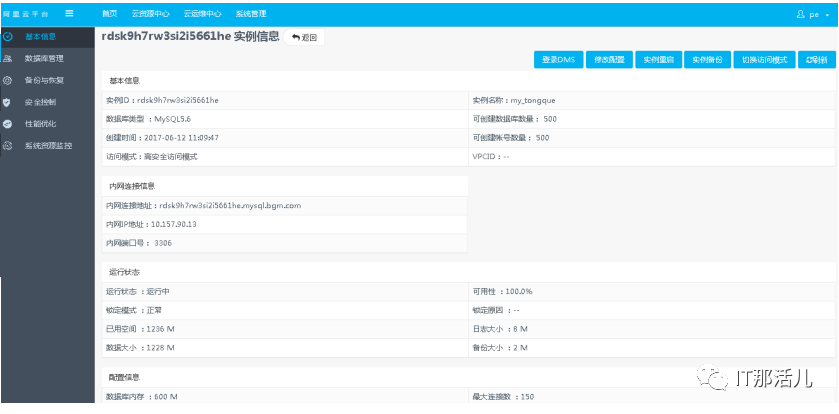
Task: Click the 日志大小 8 M text
Action: (500, 329)
